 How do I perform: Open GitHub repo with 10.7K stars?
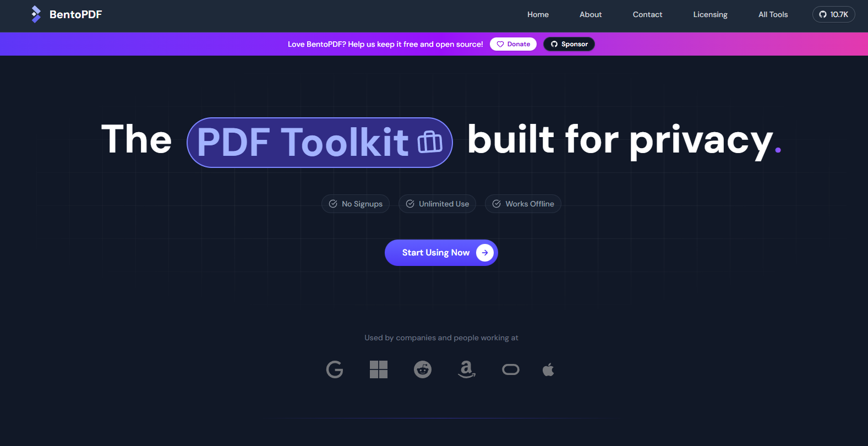coord(833,14)
